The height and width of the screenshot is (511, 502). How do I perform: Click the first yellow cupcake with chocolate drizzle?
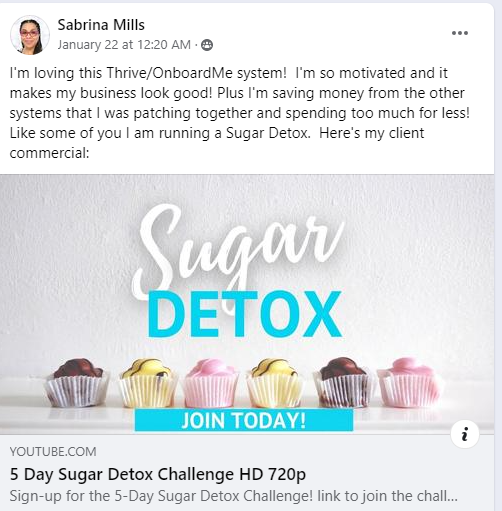(x=148, y=383)
